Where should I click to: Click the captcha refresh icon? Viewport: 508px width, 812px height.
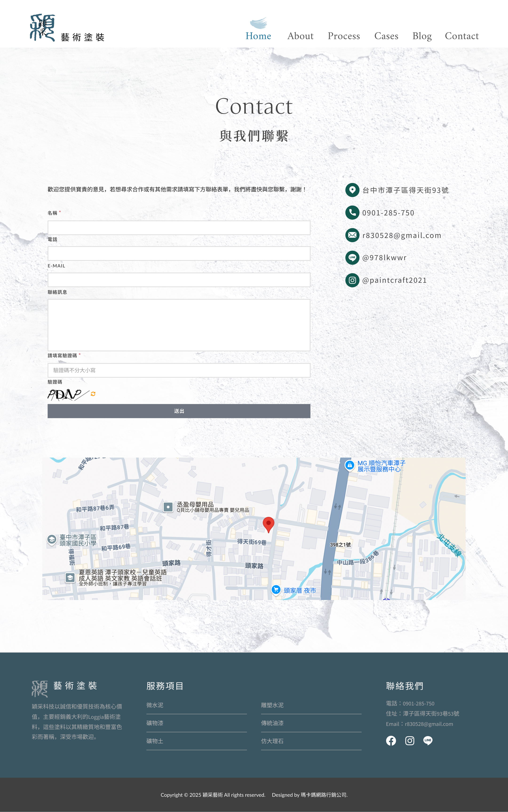(93, 394)
